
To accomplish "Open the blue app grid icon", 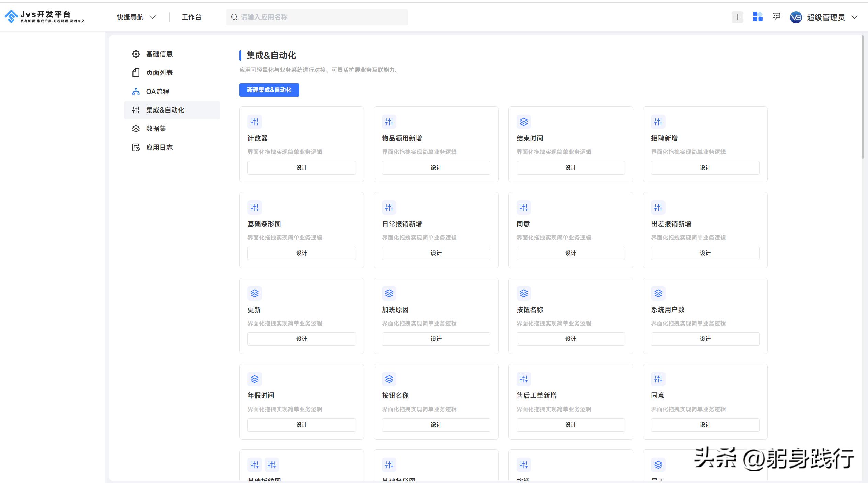I will (x=757, y=17).
